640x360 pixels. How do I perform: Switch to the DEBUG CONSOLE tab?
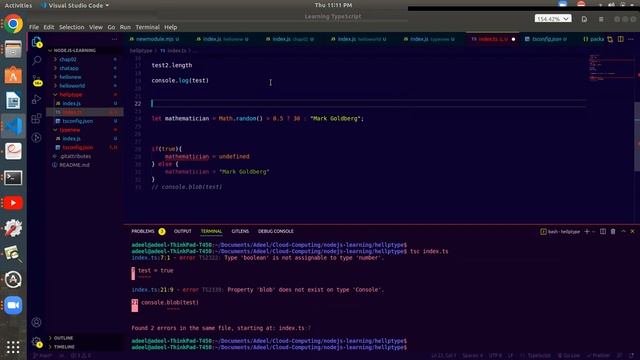click(276, 231)
